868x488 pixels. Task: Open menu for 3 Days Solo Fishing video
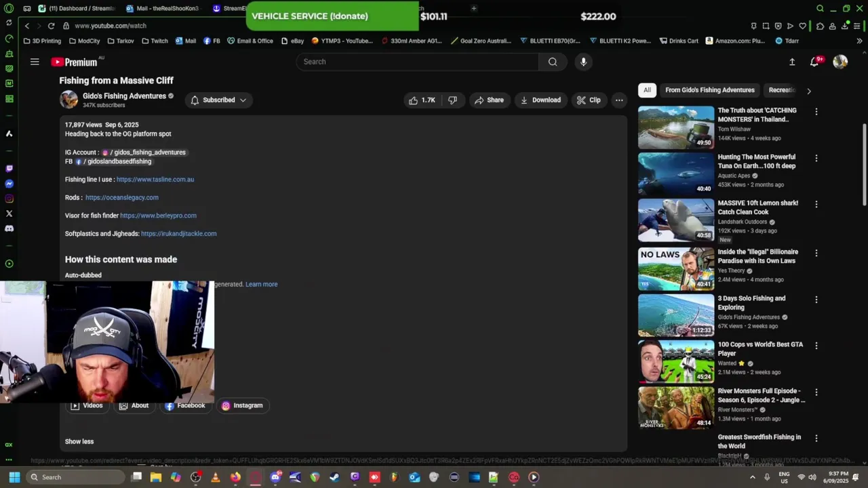click(x=816, y=300)
